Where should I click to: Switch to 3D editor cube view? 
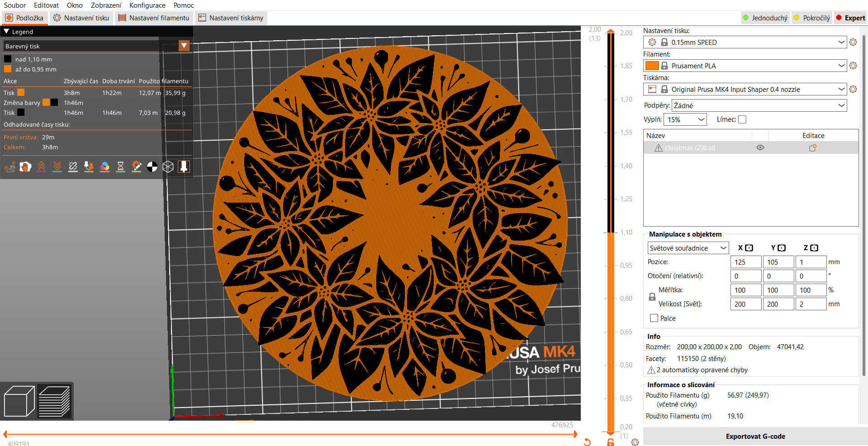[19, 401]
